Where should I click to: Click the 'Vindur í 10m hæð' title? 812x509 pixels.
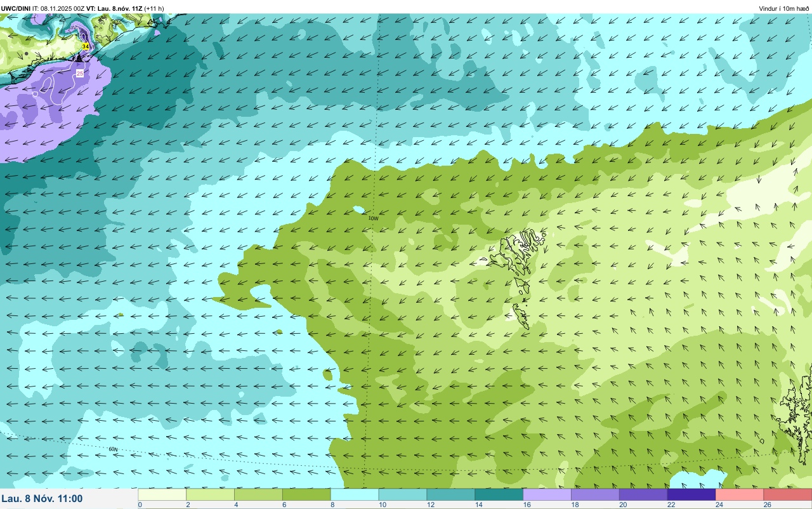[784, 8]
